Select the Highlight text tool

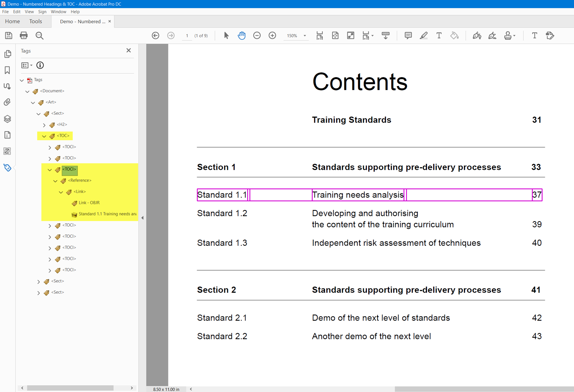coord(423,36)
